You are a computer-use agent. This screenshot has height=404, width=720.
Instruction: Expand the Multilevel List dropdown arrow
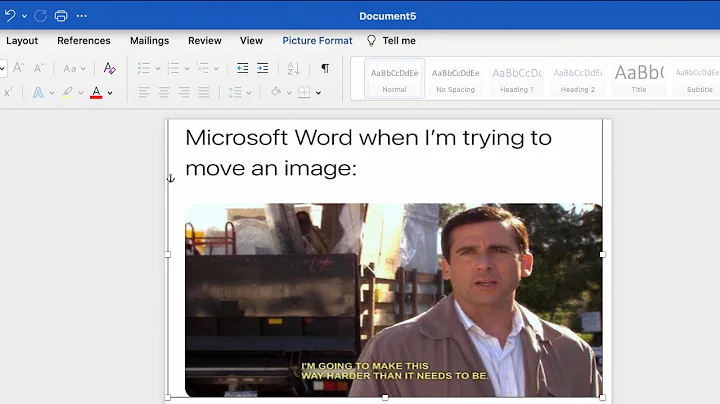pos(216,69)
